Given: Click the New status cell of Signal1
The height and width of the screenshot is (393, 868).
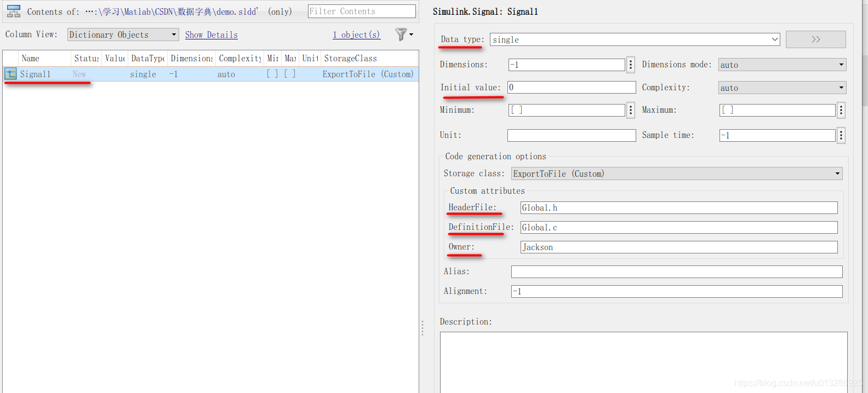Looking at the screenshot, I should click(79, 74).
